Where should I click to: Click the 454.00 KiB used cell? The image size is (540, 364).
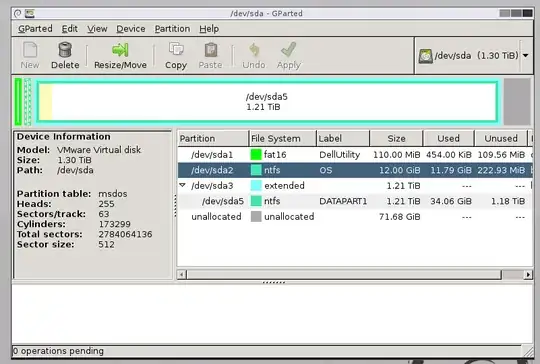(x=448, y=155)
